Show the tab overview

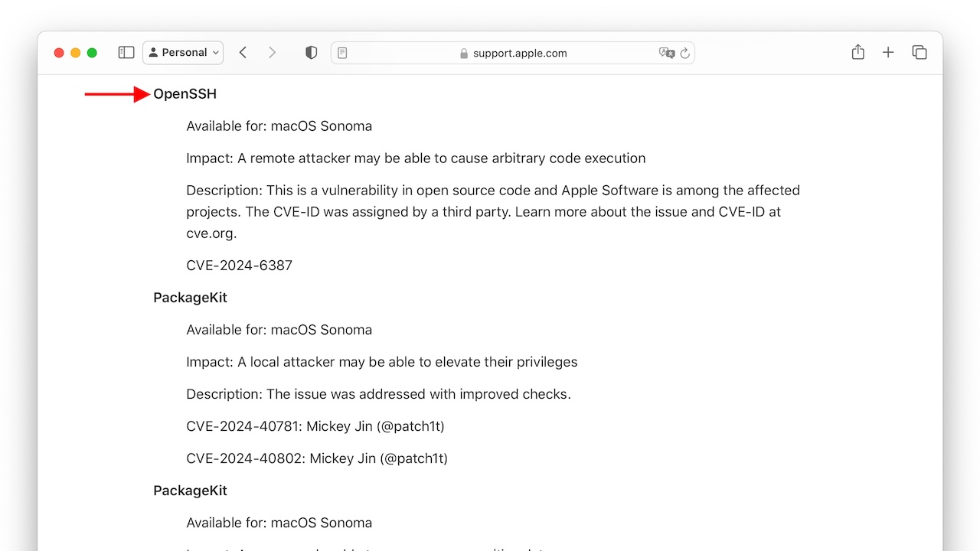tap(920, 53)
